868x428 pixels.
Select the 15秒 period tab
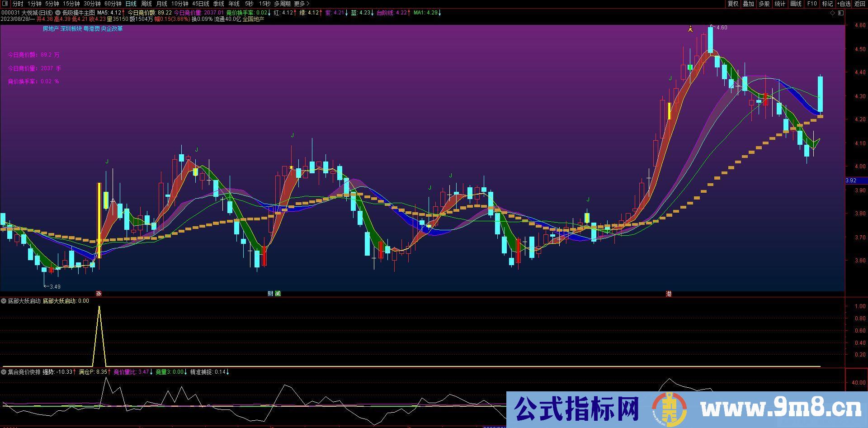click(264, 4)
